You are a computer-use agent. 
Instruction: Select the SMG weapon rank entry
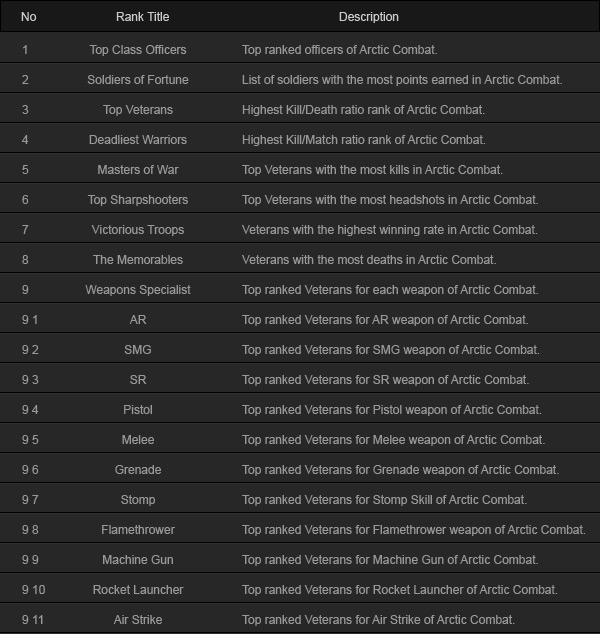tap(138, 349)
